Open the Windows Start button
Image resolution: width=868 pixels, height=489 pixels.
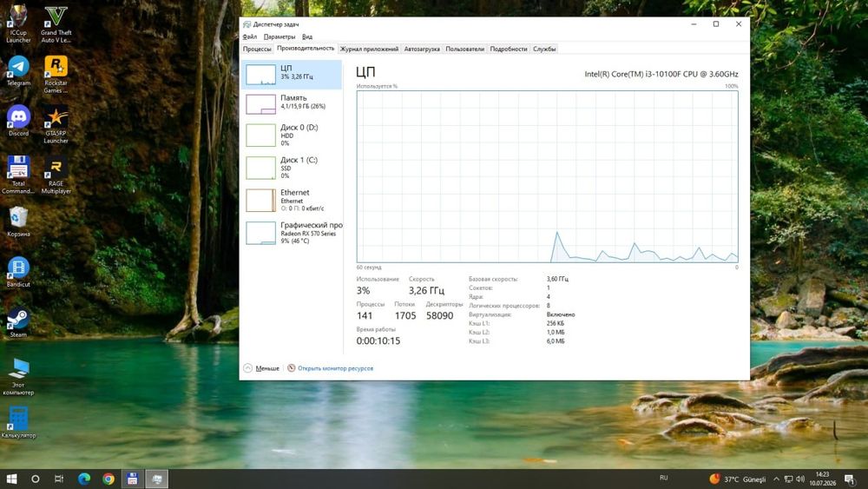(x=11, y=479)
